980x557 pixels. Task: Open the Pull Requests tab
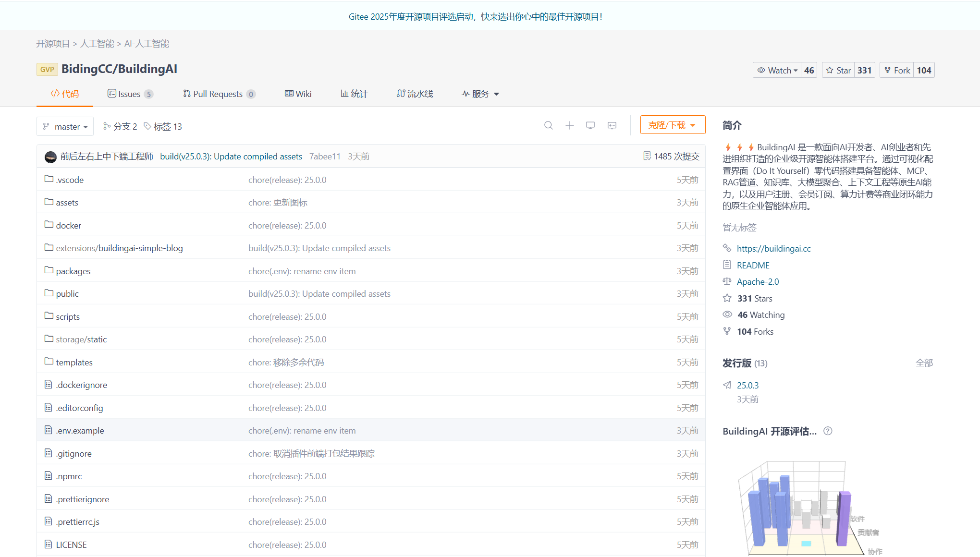click(x=218, y=94)
